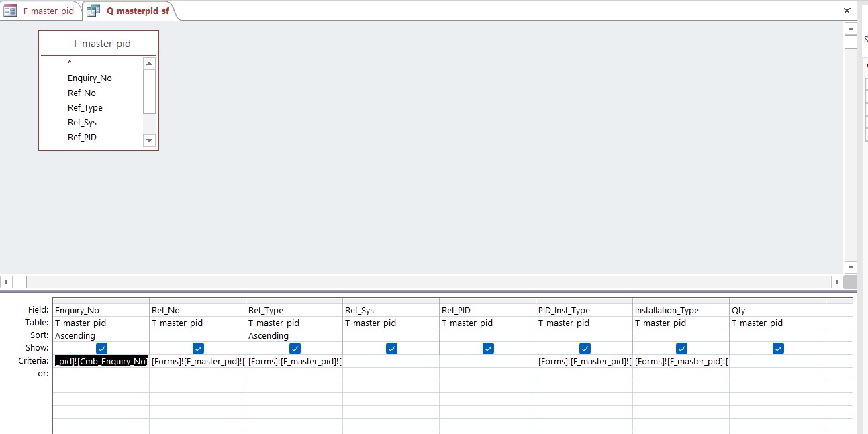868x434 pixels.
Task: Click the Ref_PID Field cell in grid
Action: click(488, 310)
